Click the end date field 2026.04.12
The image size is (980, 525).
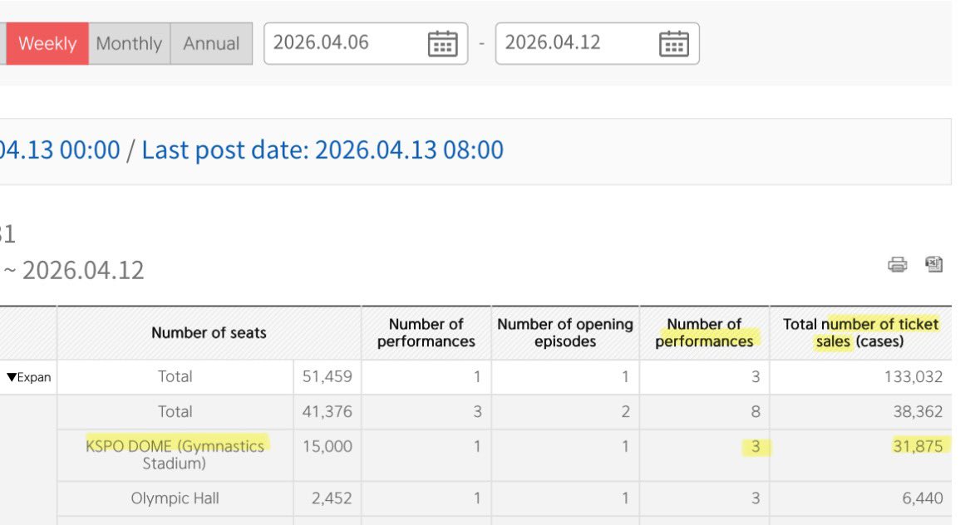point(598,43)
